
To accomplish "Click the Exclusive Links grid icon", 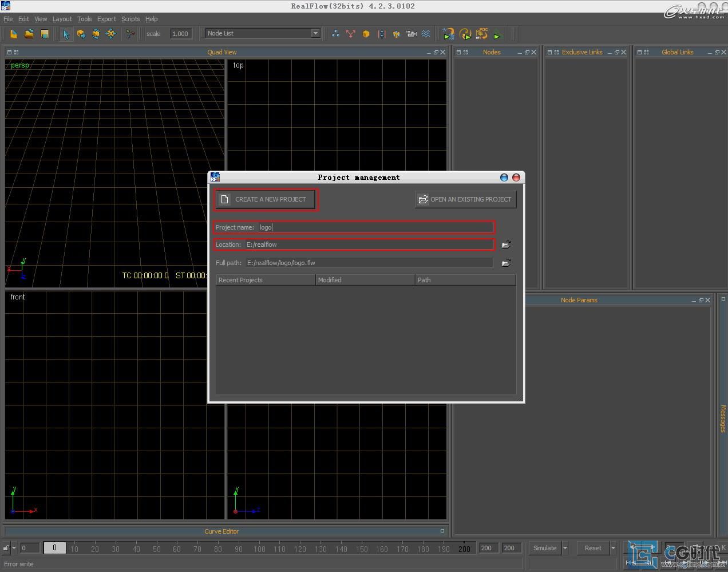I will [x=556, y=52].
